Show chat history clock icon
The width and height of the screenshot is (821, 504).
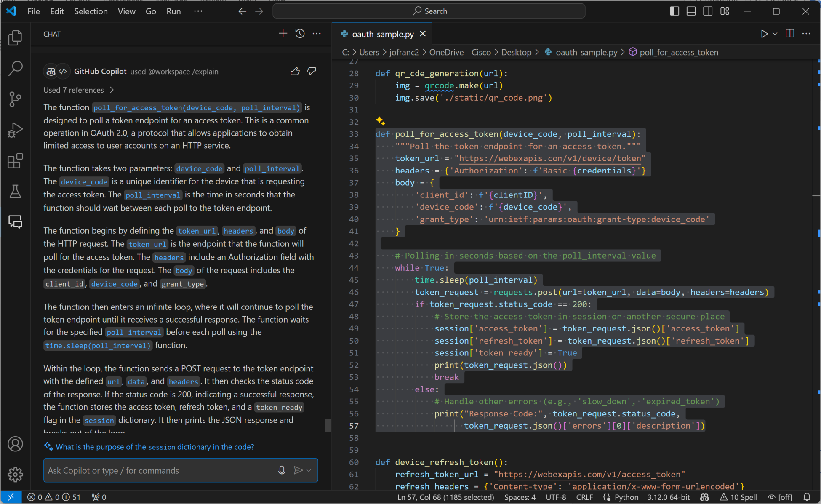(x=300, y=34)
